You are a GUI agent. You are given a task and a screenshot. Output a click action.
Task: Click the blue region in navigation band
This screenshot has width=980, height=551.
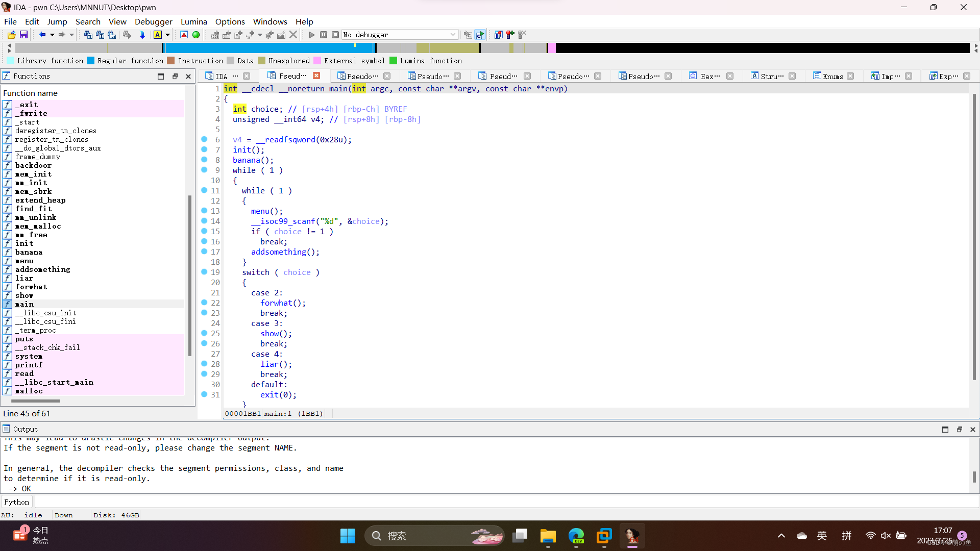click(265, 48)
